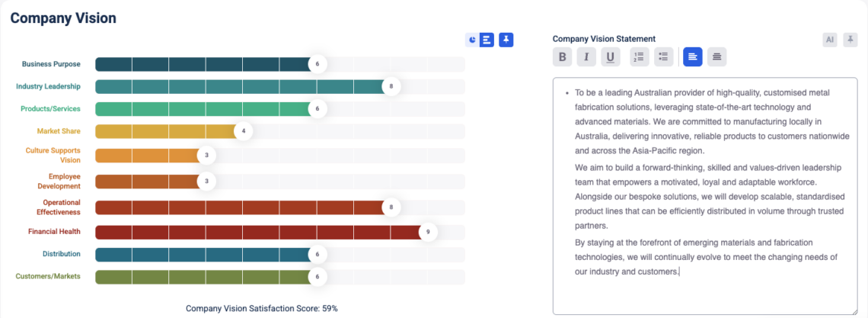
Task: Click the AI assistant button
Action: pyautogui.click(x=830, y=40)
